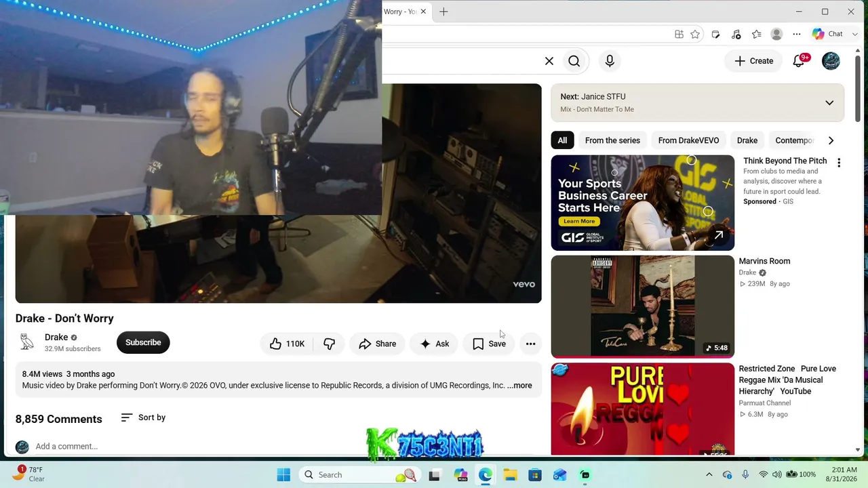This screenshot has width=868, height=488.
Task: Open the Windows Start menu
Action: (x=283, y=474)
